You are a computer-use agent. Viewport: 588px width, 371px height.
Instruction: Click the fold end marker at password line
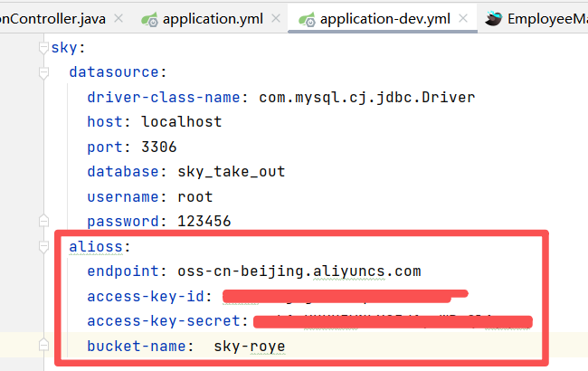point(43,221)
